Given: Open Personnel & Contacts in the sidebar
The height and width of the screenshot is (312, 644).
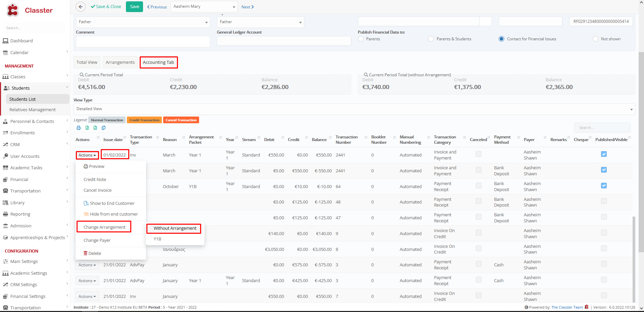Looking at the screenshot, I should coord(32,122).
